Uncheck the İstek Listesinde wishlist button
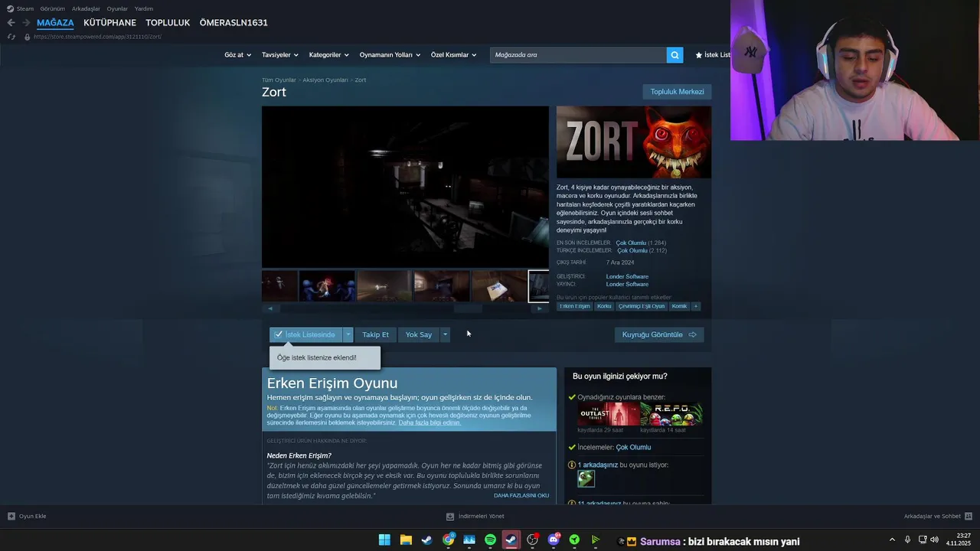 click(x=305, y=334)
